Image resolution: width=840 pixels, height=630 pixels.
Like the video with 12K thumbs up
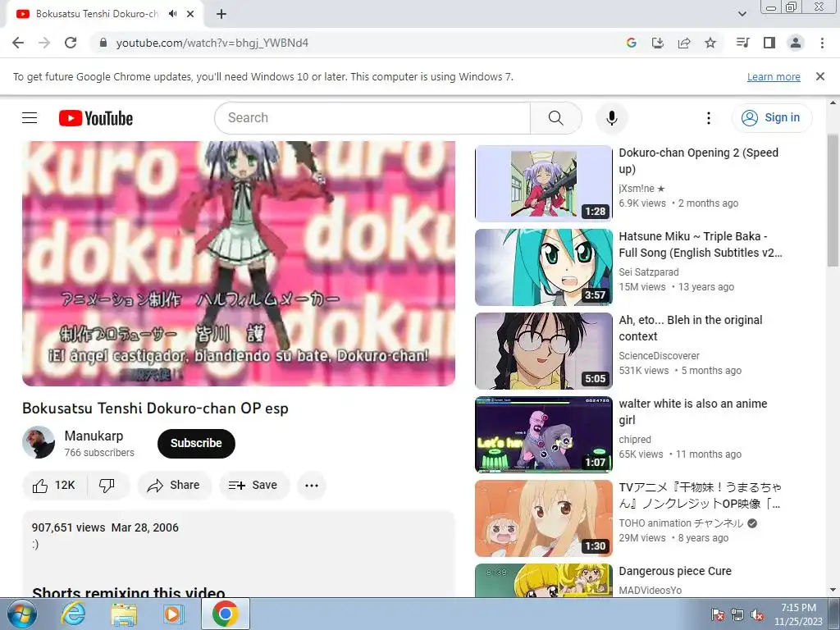pos(55,486)
